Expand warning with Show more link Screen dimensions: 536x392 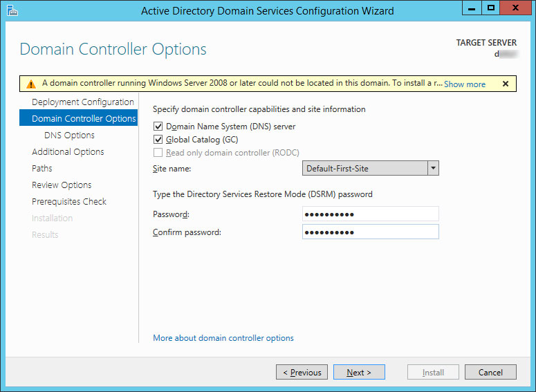(465, 84)
